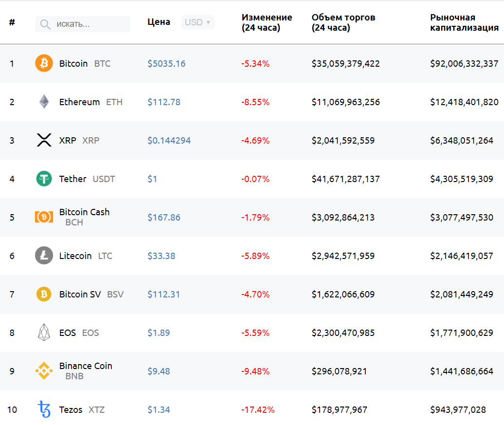Sort by Объем торгов column header

343,23
